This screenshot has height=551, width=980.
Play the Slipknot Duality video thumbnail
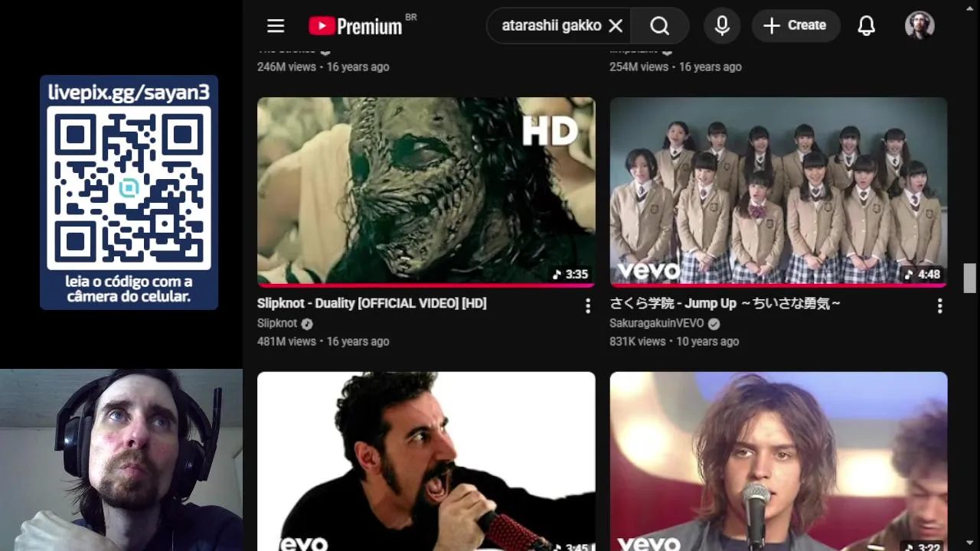coord(426,191)
